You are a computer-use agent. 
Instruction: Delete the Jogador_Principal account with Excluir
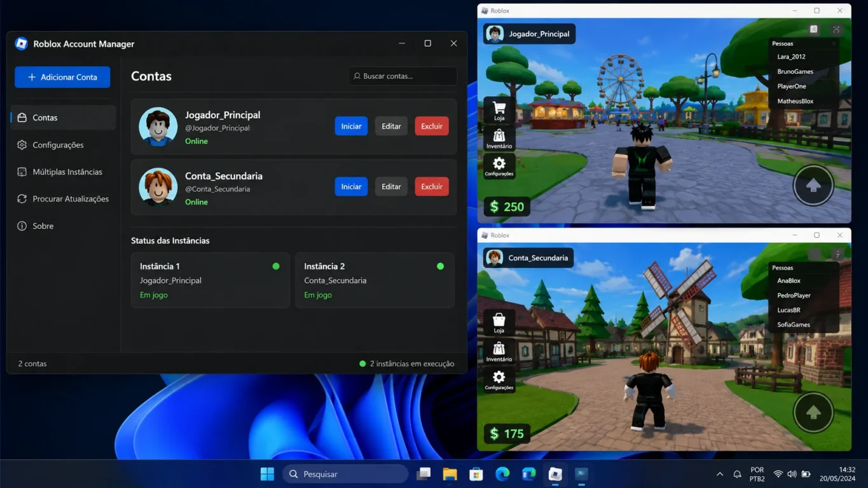432,126
